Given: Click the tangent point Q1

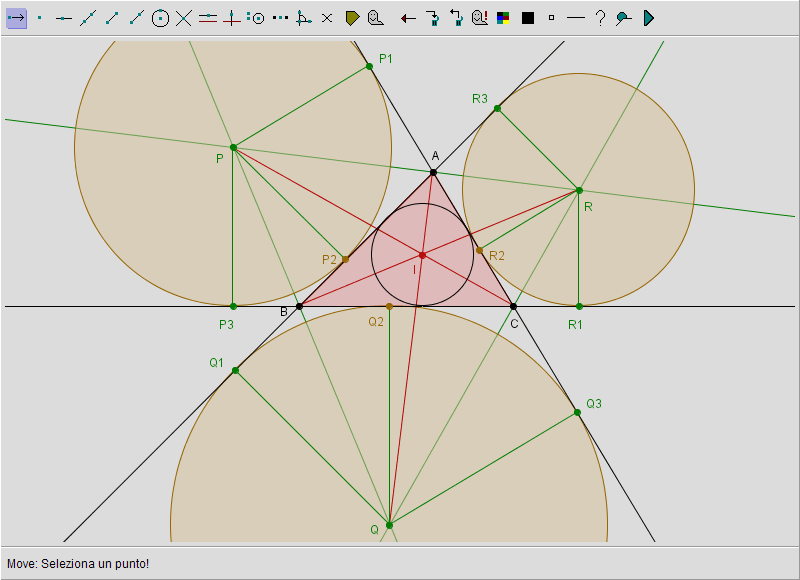Looking at the screenshot, I should click(x=235, y=370).
